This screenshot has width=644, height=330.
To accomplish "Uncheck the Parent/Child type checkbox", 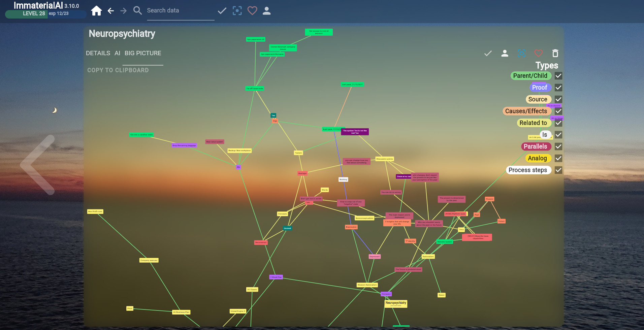I will [558, 76].
